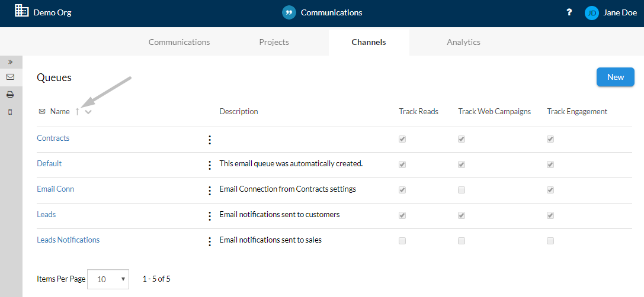Open the Default queue link

pyautogui.click(x=49, y=164)
